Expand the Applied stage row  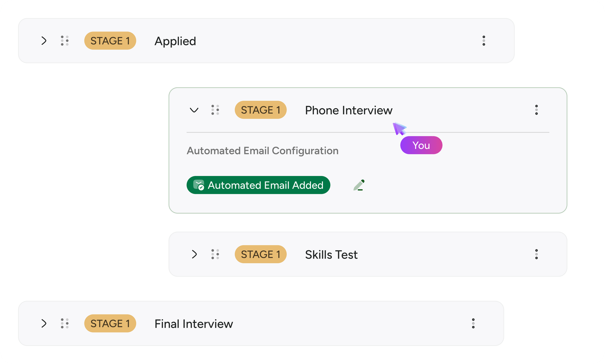44,41
